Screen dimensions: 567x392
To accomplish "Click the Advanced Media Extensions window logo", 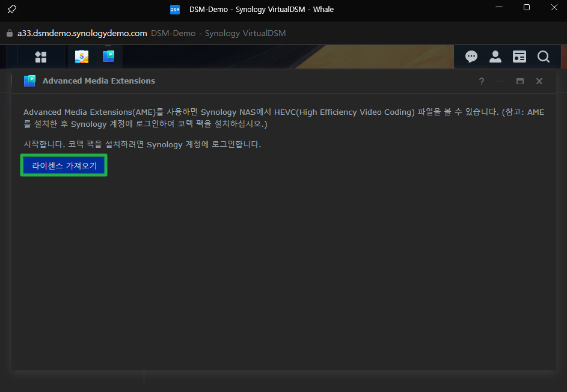I will tap(29, 81).
